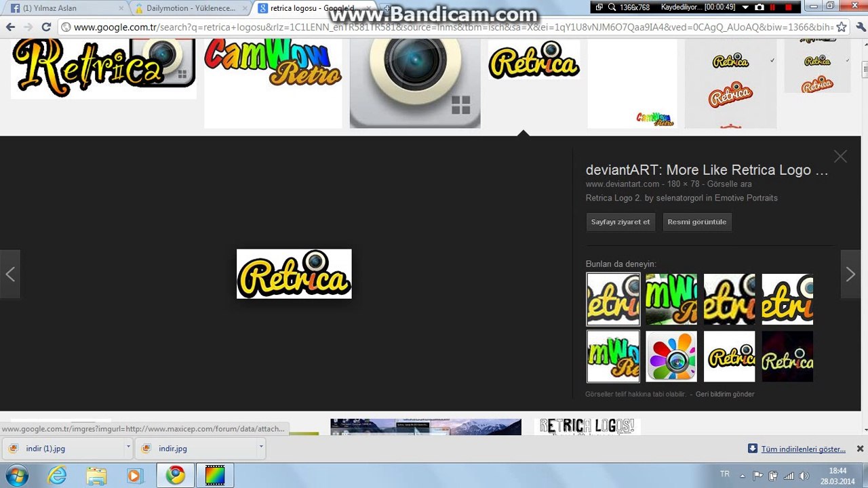Click the power battery tray icon
This screenshot has height=488, width=868.
point(772,475)
